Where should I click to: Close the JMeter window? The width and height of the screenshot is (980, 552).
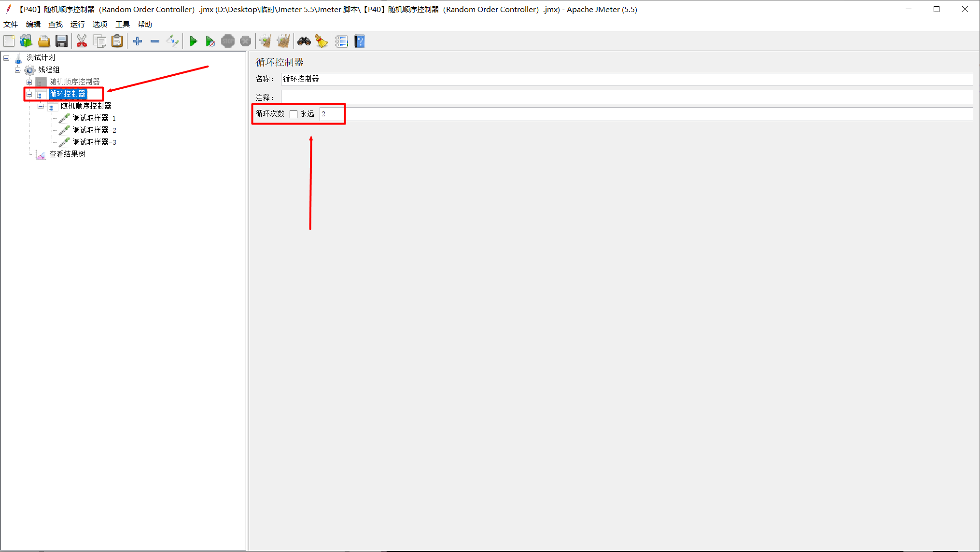965,9
